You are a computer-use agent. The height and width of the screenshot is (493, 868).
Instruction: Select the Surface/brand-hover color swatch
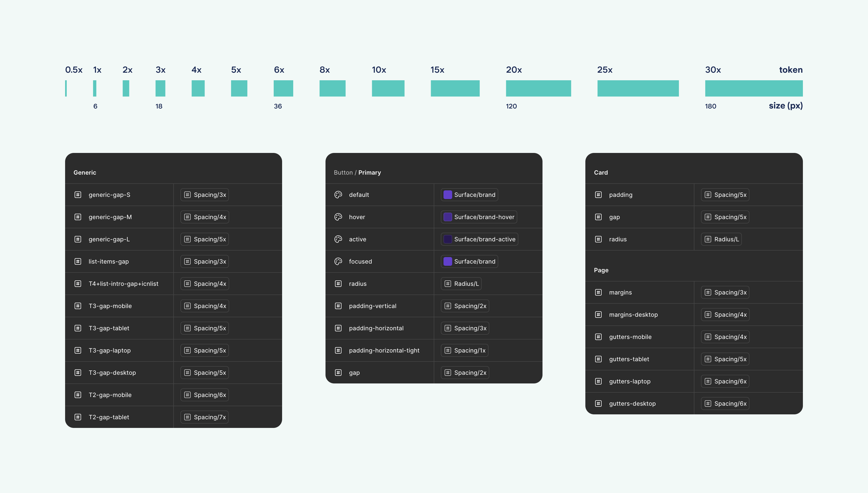(448, 217)
